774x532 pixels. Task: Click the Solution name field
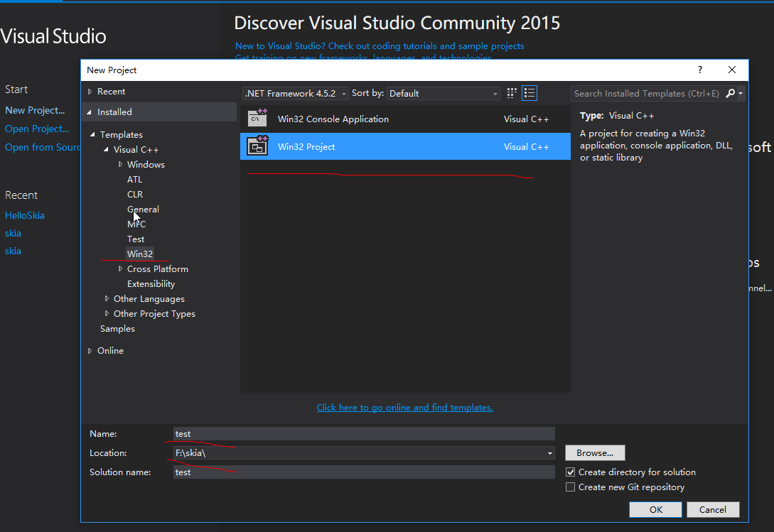(x=364, y=472)
